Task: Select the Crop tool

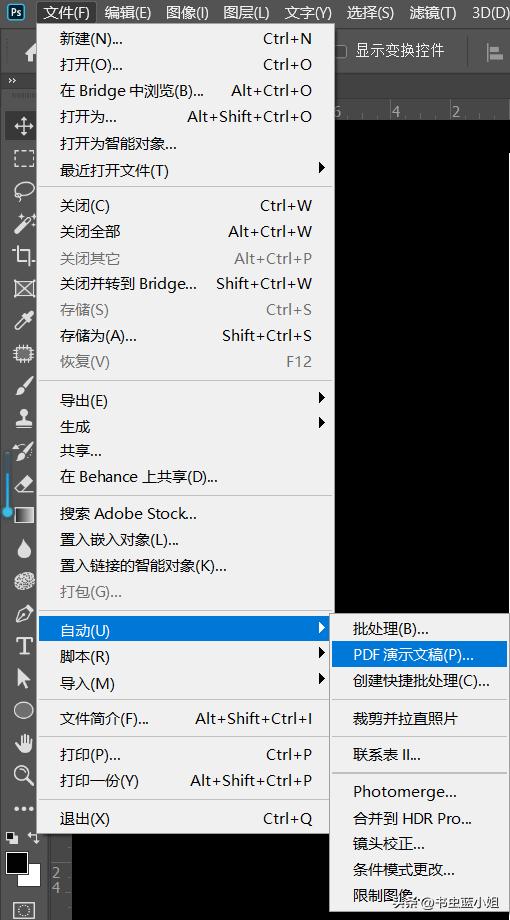Action: point(23,256)
